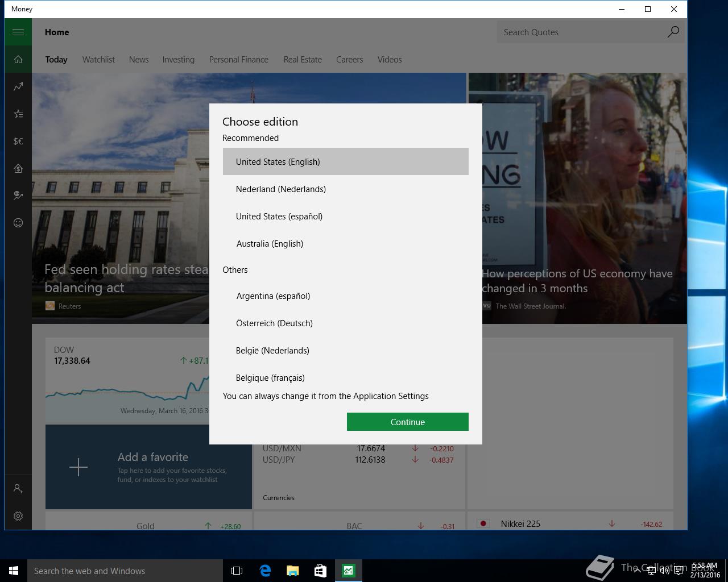728x582 pixels.
Task: Click the taskbar search box
Action: [125, 571]
